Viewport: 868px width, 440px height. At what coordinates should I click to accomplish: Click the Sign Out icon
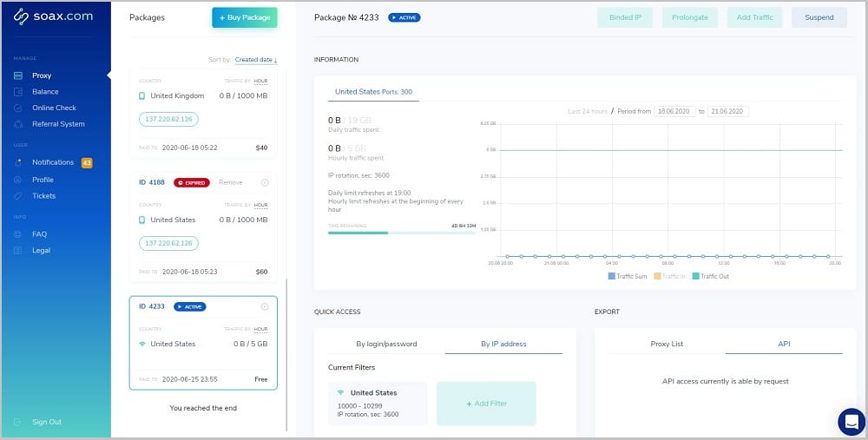coord(19,422)
